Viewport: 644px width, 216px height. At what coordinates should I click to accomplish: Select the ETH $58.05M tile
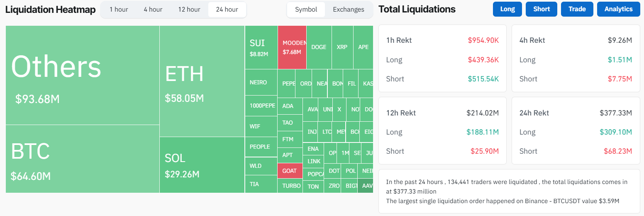[x=202, y=81]
